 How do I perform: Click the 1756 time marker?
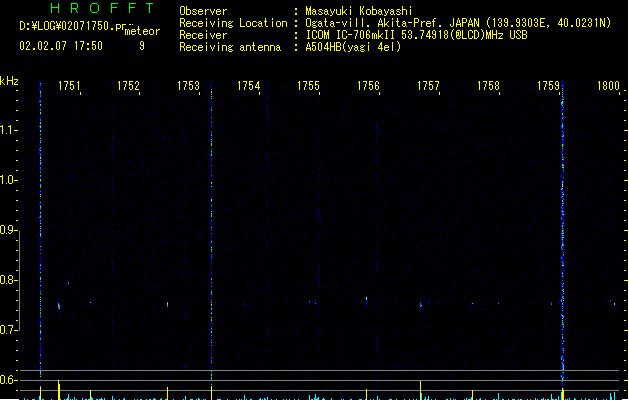click(x=368, y=86)
